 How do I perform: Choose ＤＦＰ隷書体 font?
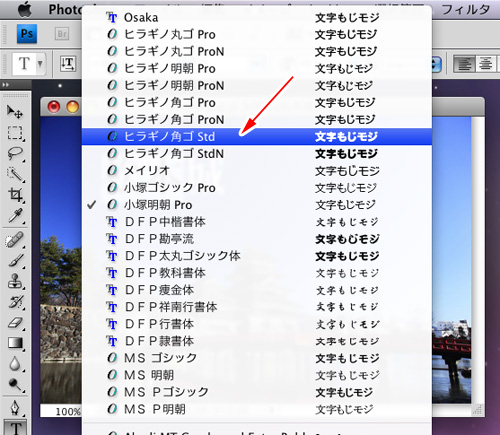click(257, 341)
